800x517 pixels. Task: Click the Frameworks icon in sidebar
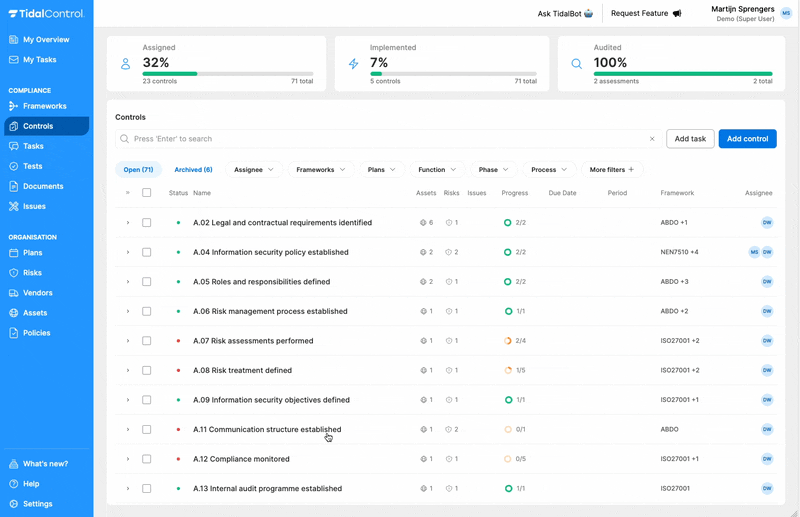13,106
